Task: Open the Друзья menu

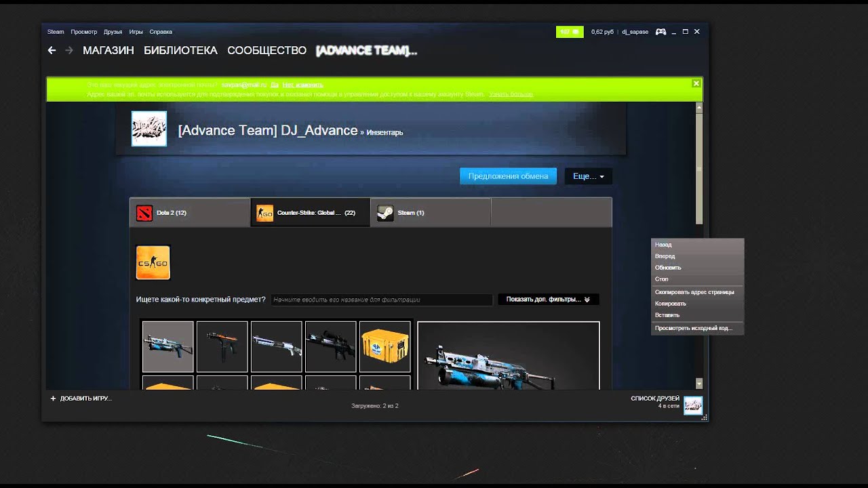Action: point(113,32)
